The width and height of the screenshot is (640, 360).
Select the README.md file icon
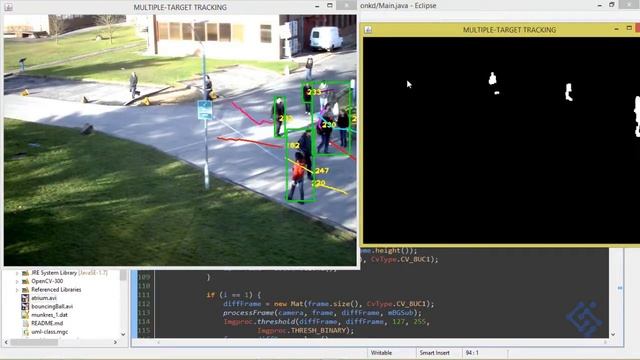pos(25,324)
